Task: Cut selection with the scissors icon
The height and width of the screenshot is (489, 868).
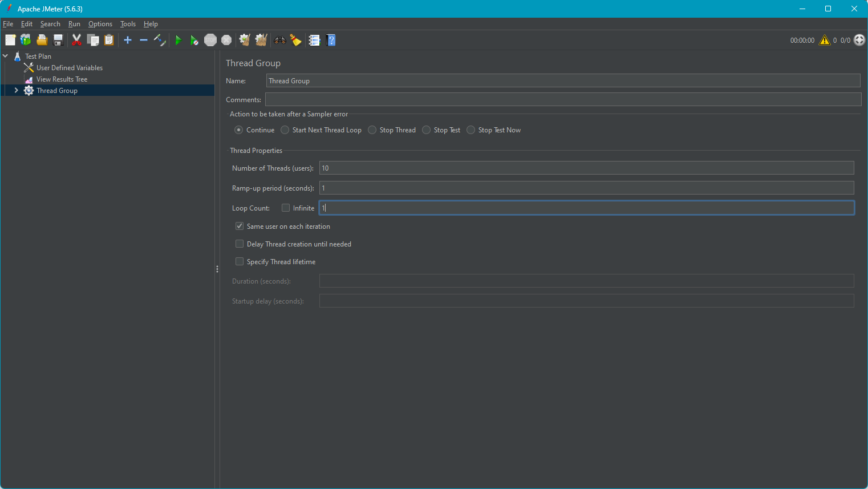Action: (x=76, y=40)
